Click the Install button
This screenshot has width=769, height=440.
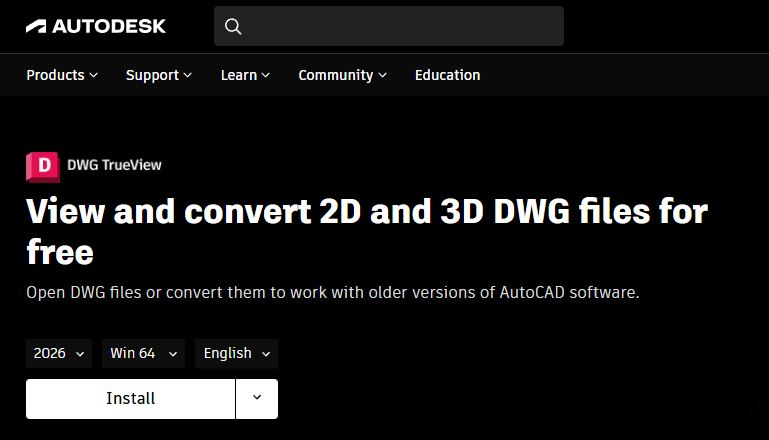pos(130,399)
